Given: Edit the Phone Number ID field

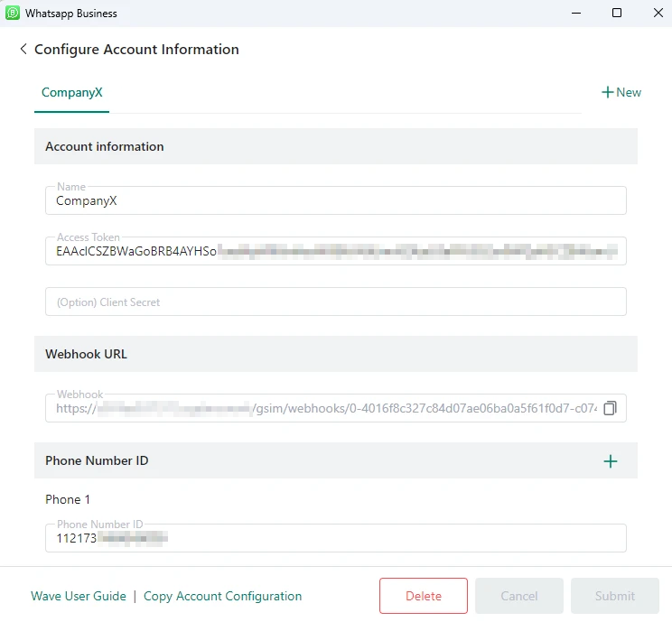Looking at the screenshot, I should tap(336, 538).
